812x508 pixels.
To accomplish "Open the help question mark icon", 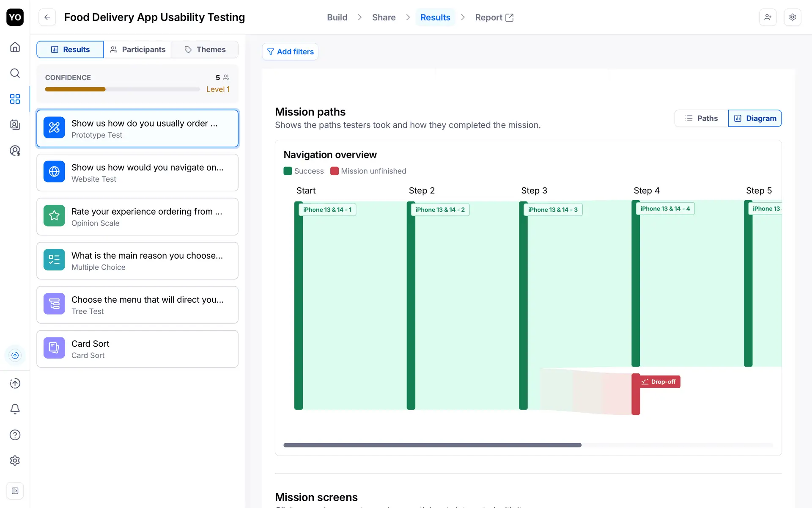I will click(x=15, y=435).
